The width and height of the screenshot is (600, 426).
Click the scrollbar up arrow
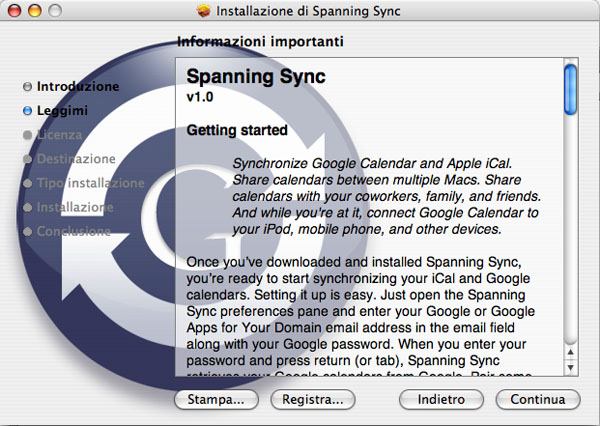point(571,352)
